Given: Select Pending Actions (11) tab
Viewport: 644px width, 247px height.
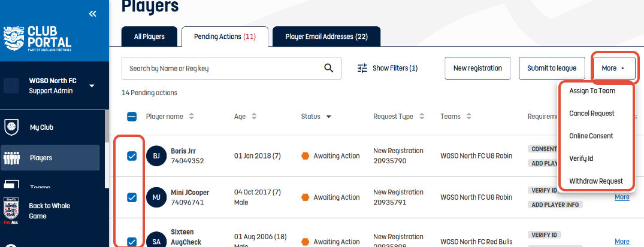Looking at the screenshot, I should pos(225,36).
